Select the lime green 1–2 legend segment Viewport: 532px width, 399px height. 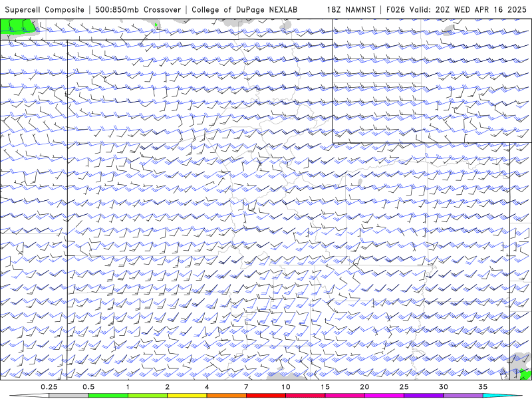point(148,396)
